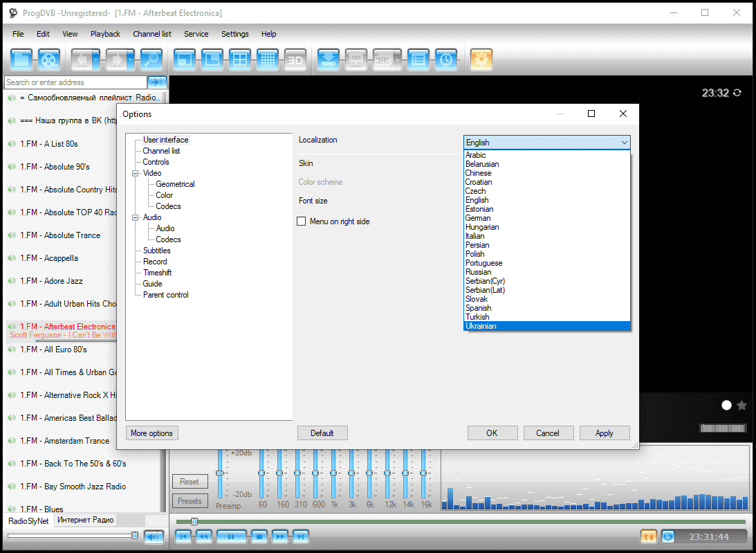756x553 pixels.
Task: Open dropdown arrow on previous channel button
Action: (96, 60)
